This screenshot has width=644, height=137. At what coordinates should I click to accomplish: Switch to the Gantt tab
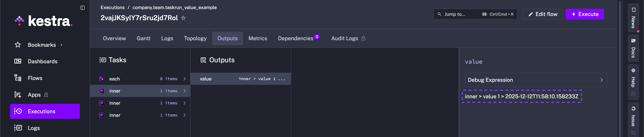144,38
